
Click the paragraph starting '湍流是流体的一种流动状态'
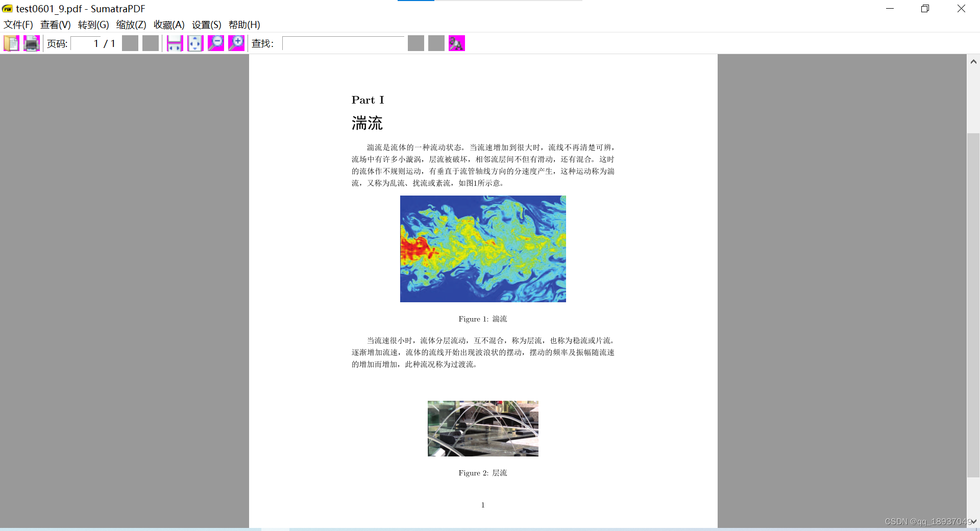pos(483,165)
